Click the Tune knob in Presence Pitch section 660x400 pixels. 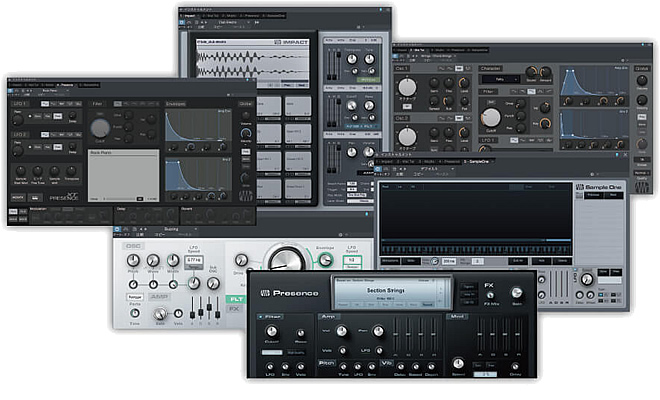pyautogui.click(x=343, y=366)
